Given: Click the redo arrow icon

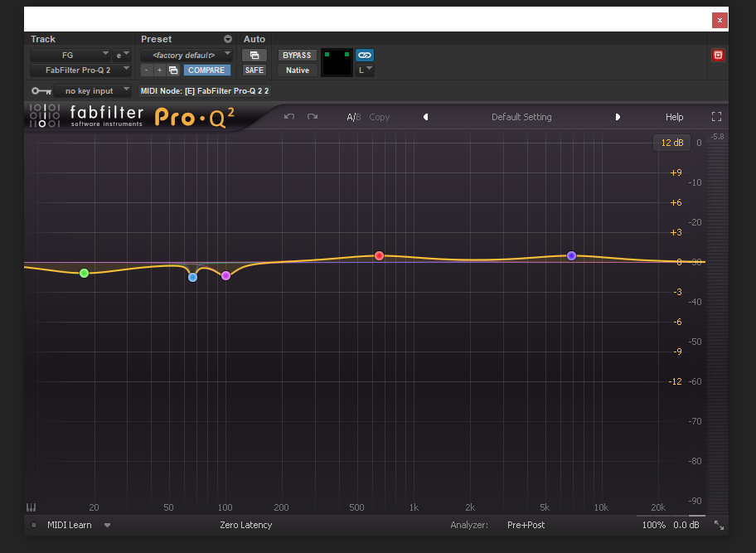Looking at the screenshot, I should pos(313,117).
